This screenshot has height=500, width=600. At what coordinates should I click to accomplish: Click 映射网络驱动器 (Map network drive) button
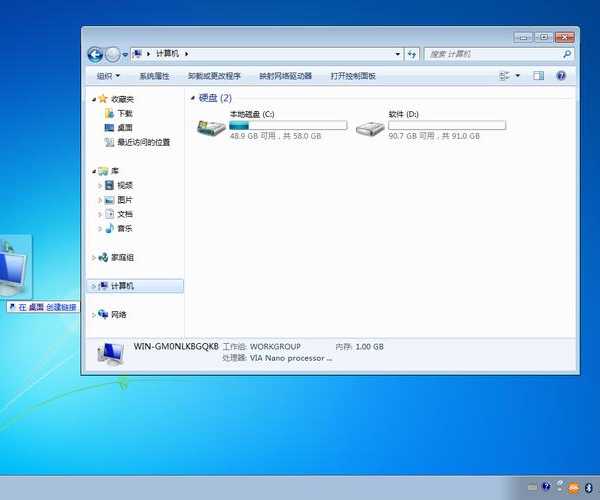[285, 76]
